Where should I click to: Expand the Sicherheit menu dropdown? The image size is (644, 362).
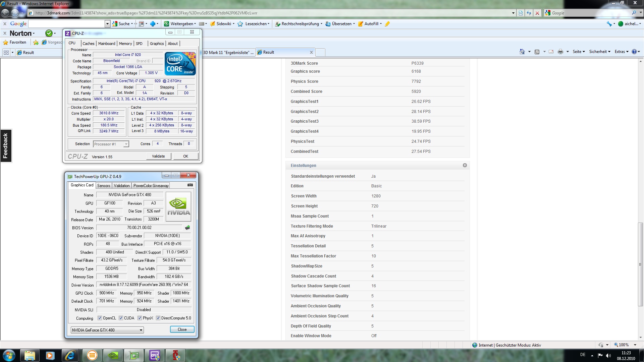click(599, 52)
